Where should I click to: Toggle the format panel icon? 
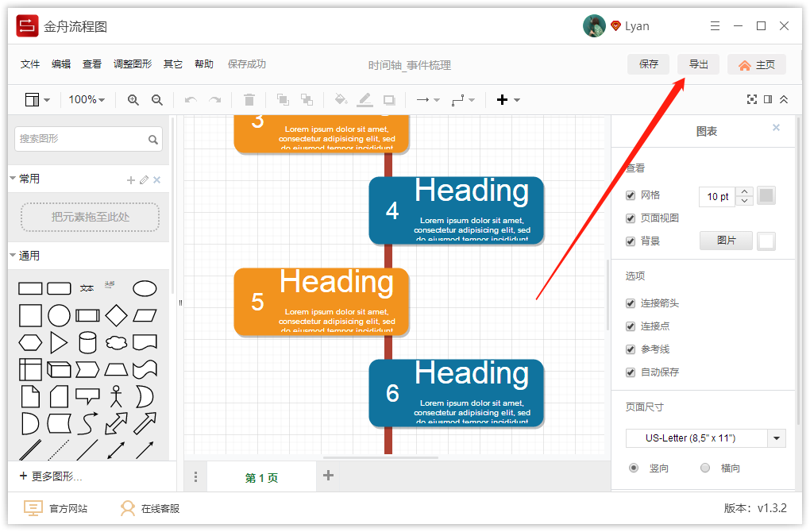click(768, 100)
